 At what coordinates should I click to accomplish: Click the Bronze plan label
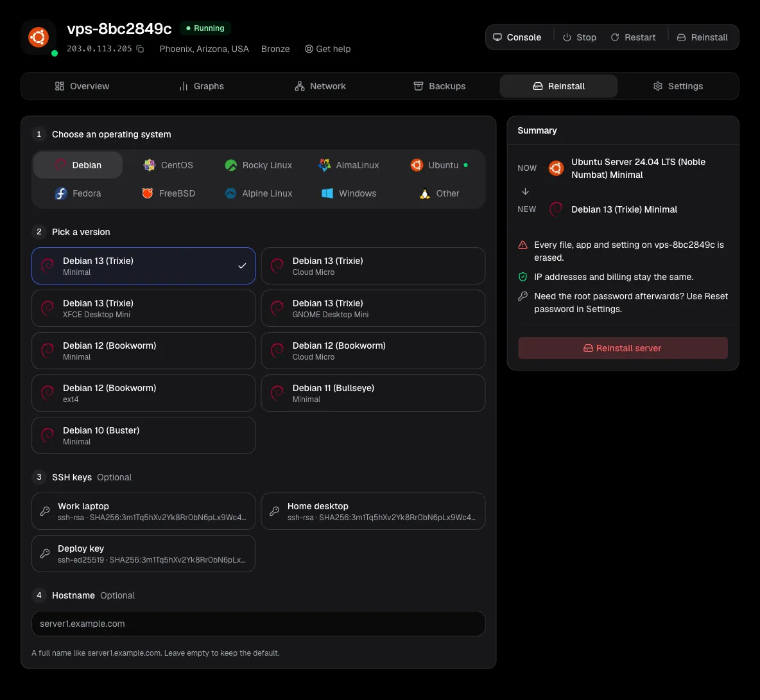[275, 49]
